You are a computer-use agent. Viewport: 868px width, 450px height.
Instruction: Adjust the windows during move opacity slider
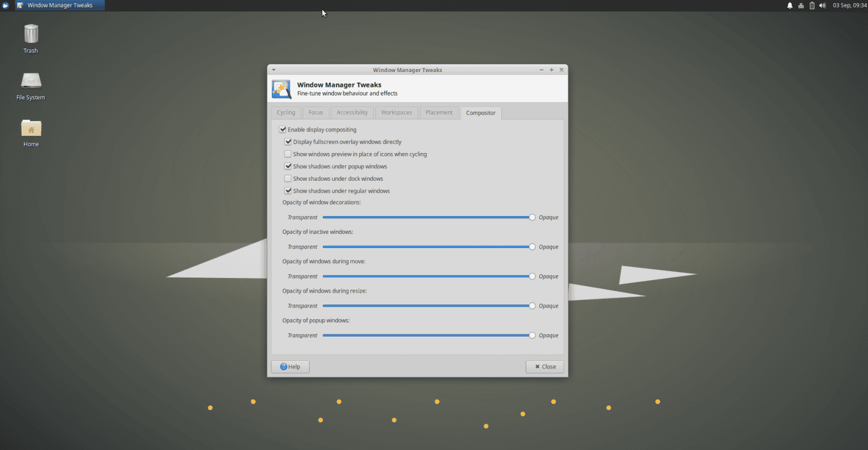[x=429, y=276]
